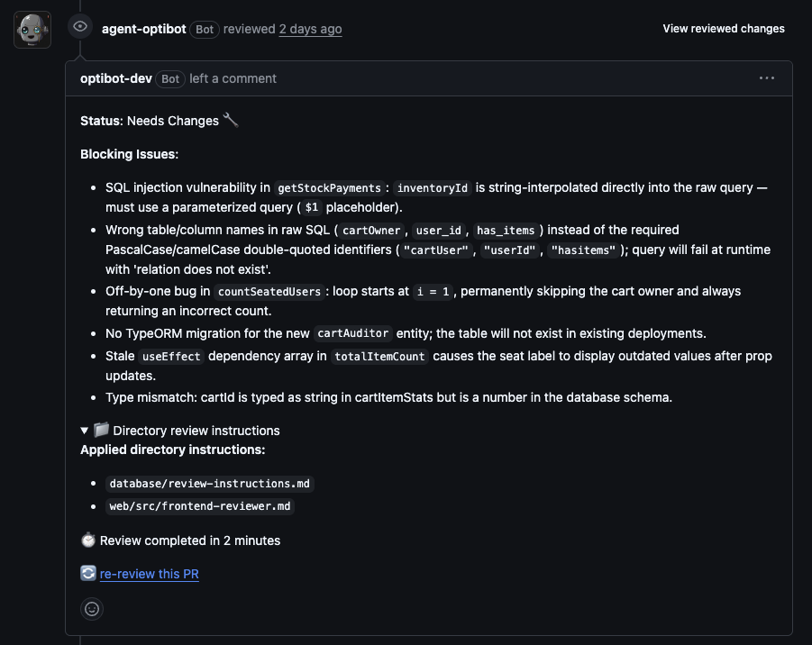Click the countSeatedUsers code text
The width and height of the screenshot is (812, 645).
pos(269,292)
